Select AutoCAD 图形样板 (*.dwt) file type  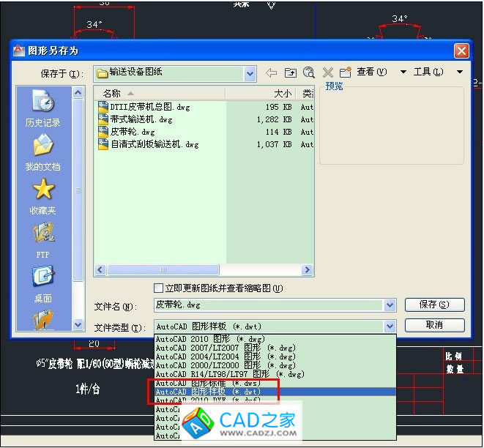click(x=209, y=392)
